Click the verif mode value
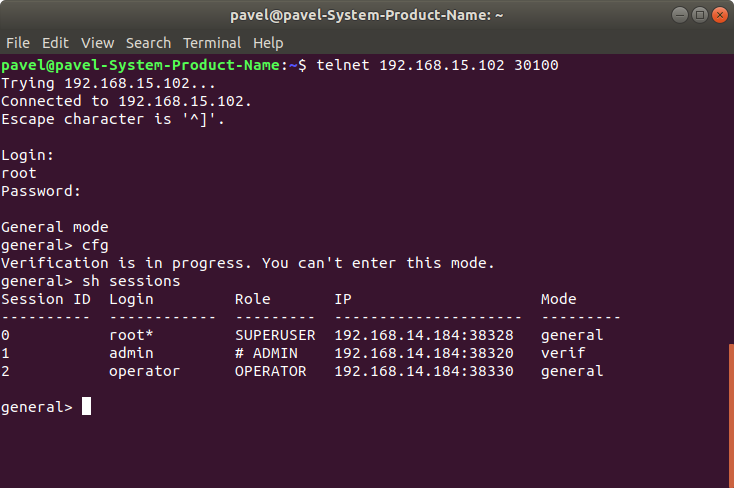734x488 pixels. pos(563,353)
